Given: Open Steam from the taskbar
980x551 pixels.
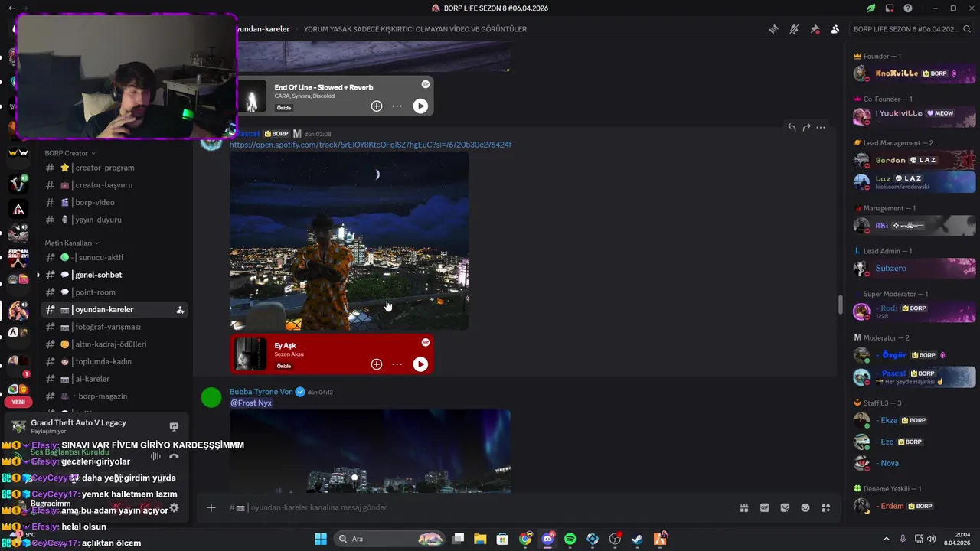Looking at the screenshot, I should coord(637,539).
